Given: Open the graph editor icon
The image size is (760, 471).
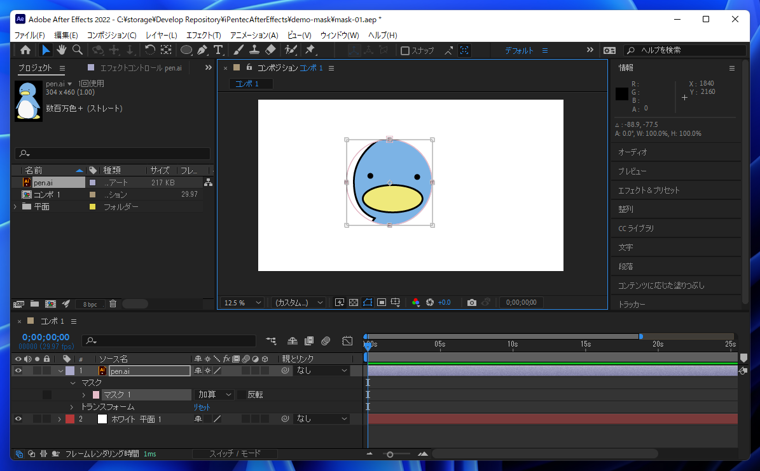Looking at the screenshot, I should click(x=347, y=341).
